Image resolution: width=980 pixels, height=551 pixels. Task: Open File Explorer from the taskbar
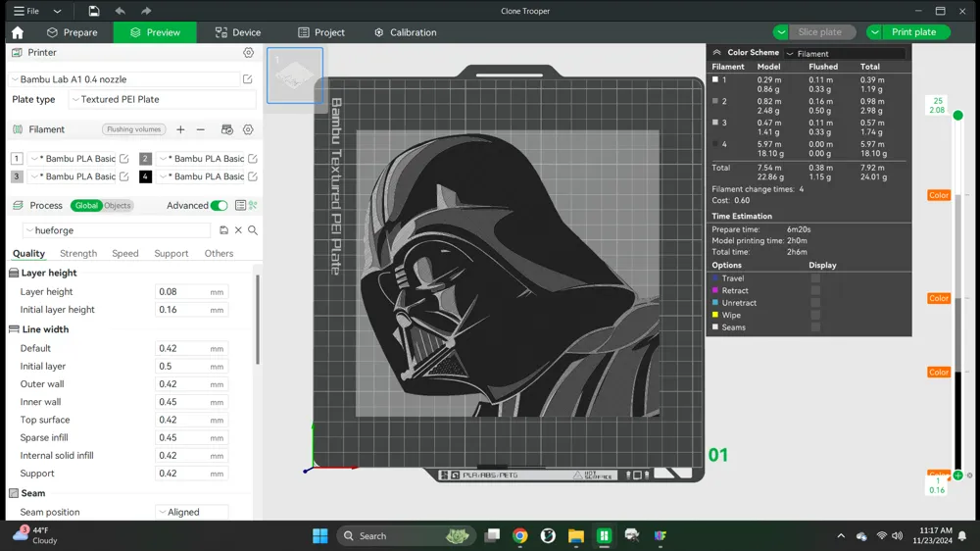click(x=575, y=535)
